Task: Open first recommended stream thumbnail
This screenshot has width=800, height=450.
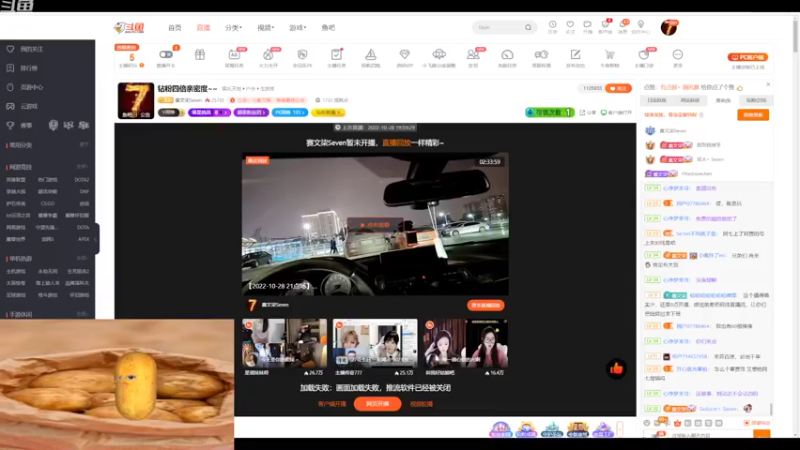Action: 284,343
